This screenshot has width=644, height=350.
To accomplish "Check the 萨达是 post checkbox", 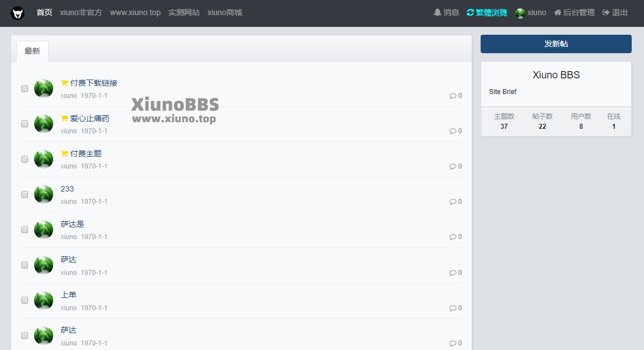I will click(x=25, y=230).
